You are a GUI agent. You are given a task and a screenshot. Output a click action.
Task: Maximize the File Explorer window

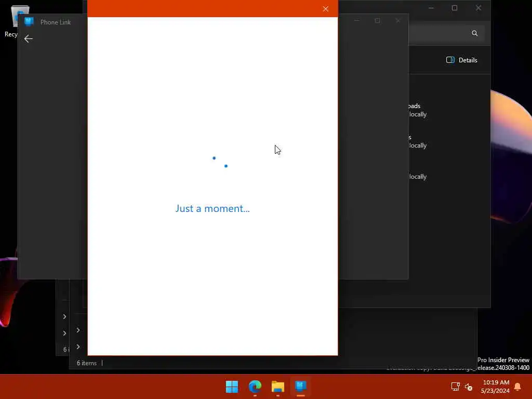point(455,8)
